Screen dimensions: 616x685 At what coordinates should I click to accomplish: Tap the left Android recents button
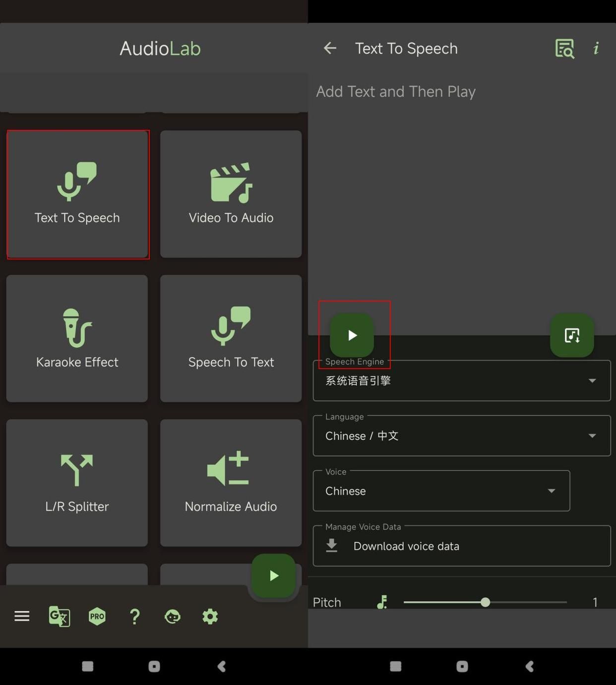(88, 666)
